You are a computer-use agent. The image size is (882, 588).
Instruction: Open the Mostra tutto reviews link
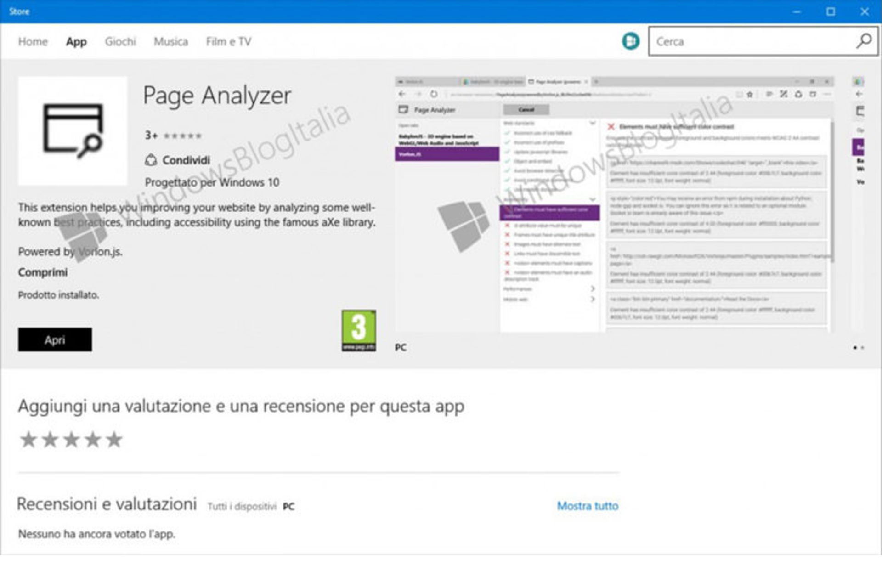(x=587, y=506)
